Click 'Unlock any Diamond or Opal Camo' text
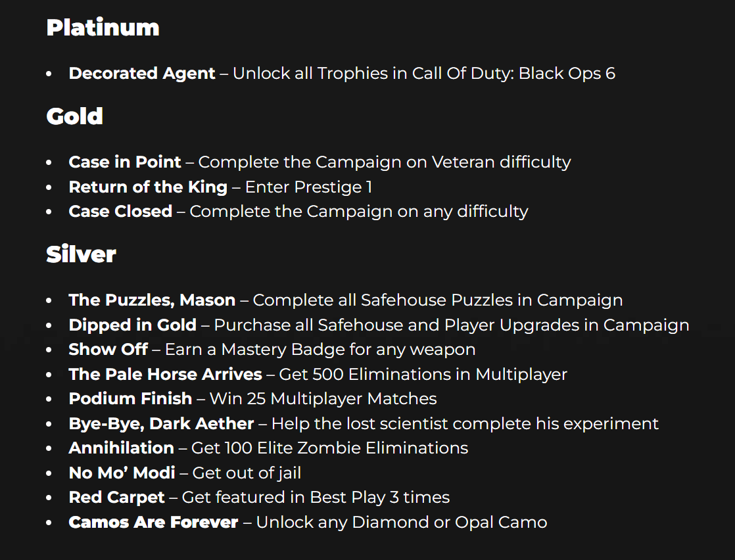The width and height of the screenshot is (735, 560). 402,522
